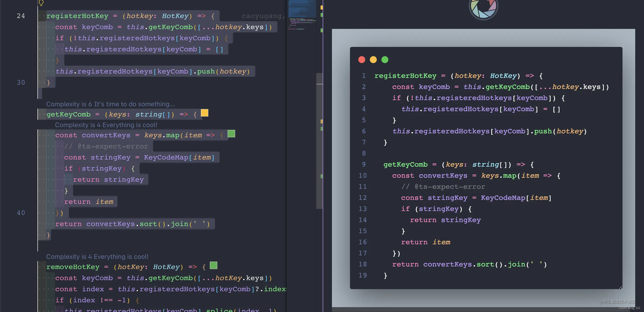The width and height of the screenshot is (644, 312).
Task: Click "KeyCodeMap" in the editor code
Action: [x=166, y=157]
